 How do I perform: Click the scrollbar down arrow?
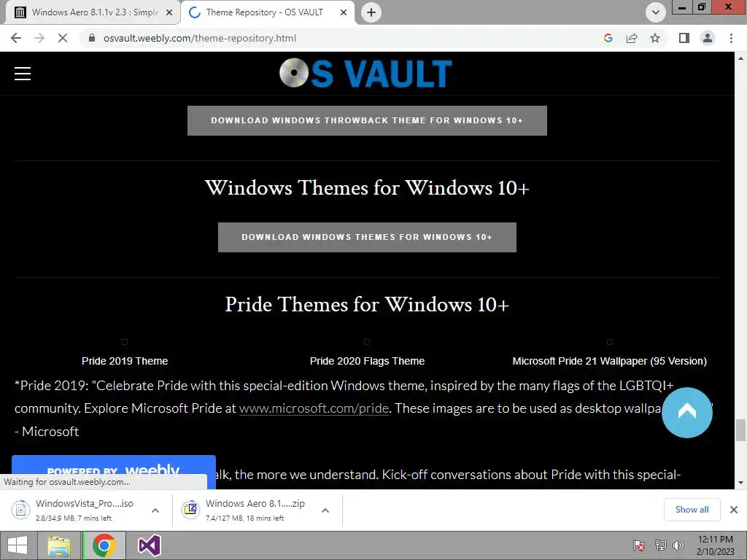740,483
